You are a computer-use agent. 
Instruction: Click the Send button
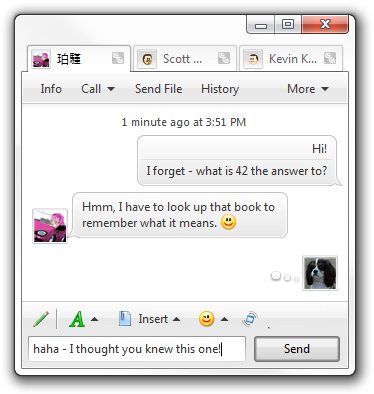coord(297,349)
